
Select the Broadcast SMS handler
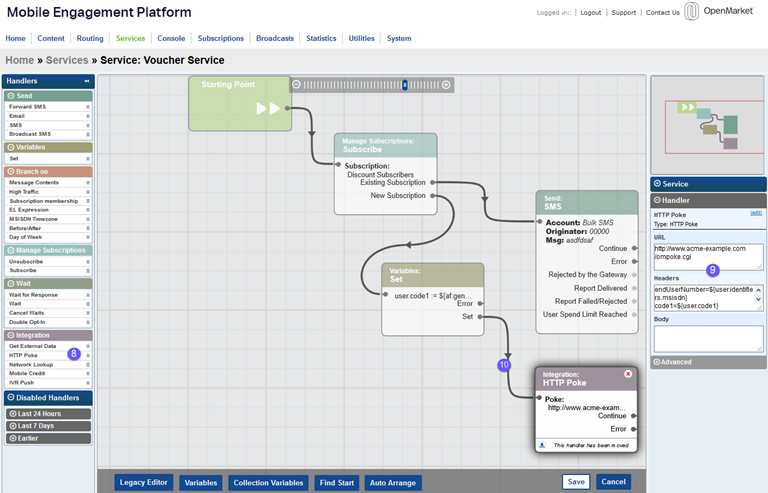(x=48, y=134)
